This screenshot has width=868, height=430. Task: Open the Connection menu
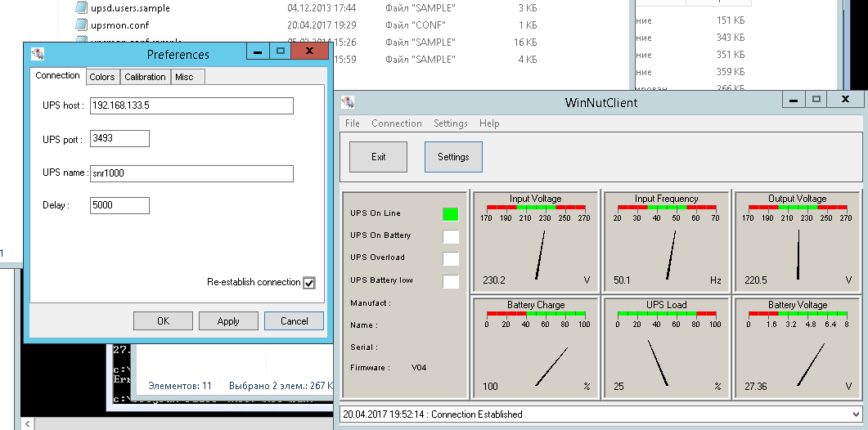coord(396,123)
